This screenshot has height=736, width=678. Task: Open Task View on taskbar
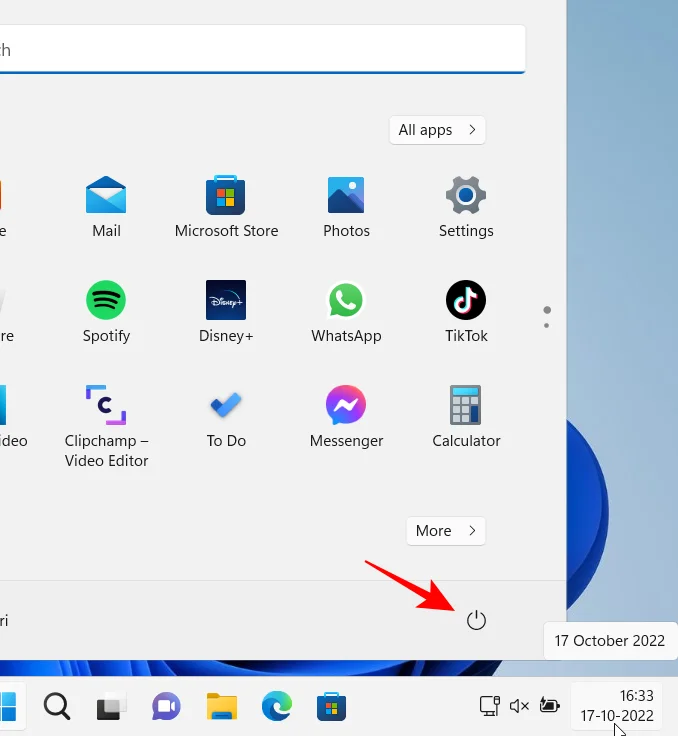[111, 706]
